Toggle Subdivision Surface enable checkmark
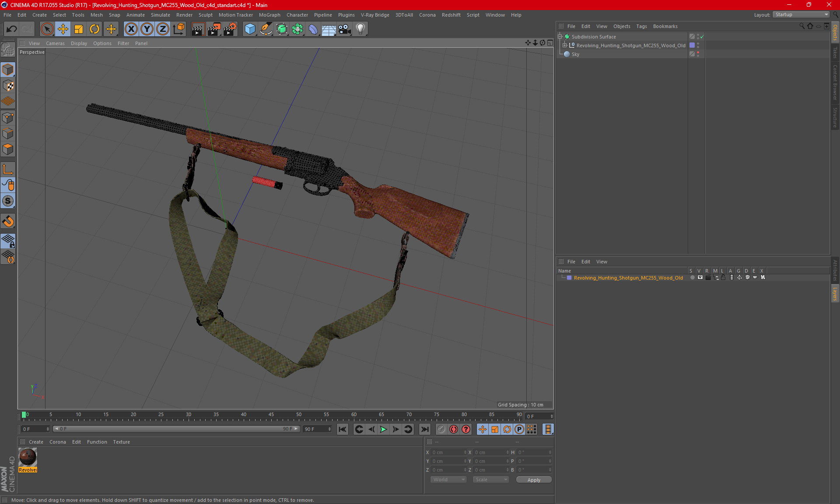 [x=702, y=37]
